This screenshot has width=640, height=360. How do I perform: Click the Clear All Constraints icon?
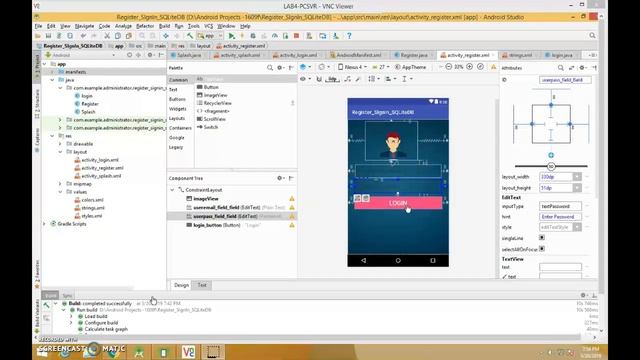click(x=347, y=79)
